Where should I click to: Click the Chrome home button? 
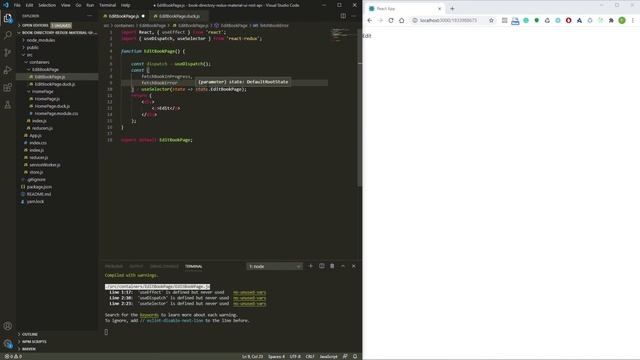tap(402, 20)
